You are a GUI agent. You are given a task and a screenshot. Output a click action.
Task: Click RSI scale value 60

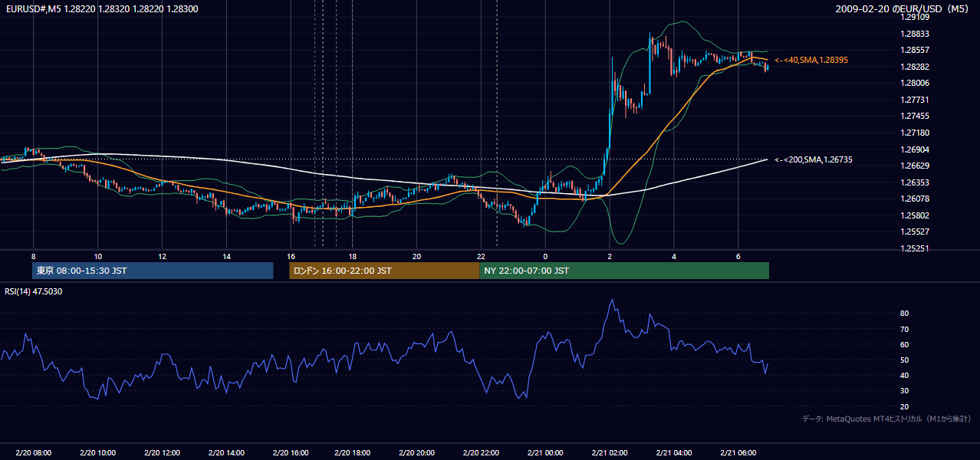[x=905, y=344]
